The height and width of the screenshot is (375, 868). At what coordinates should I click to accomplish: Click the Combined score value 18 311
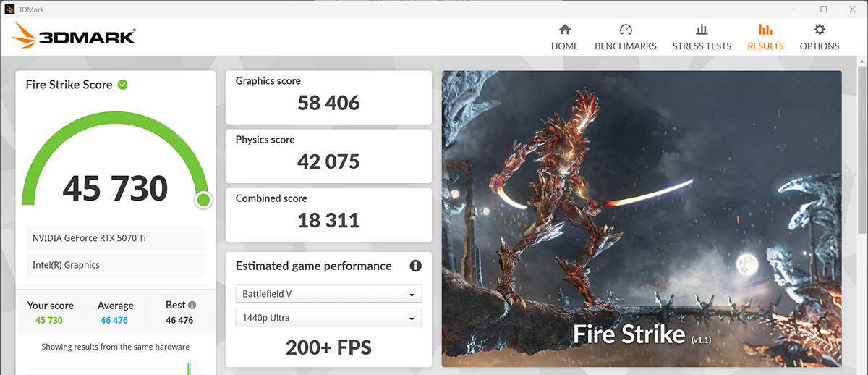[328, 220]
